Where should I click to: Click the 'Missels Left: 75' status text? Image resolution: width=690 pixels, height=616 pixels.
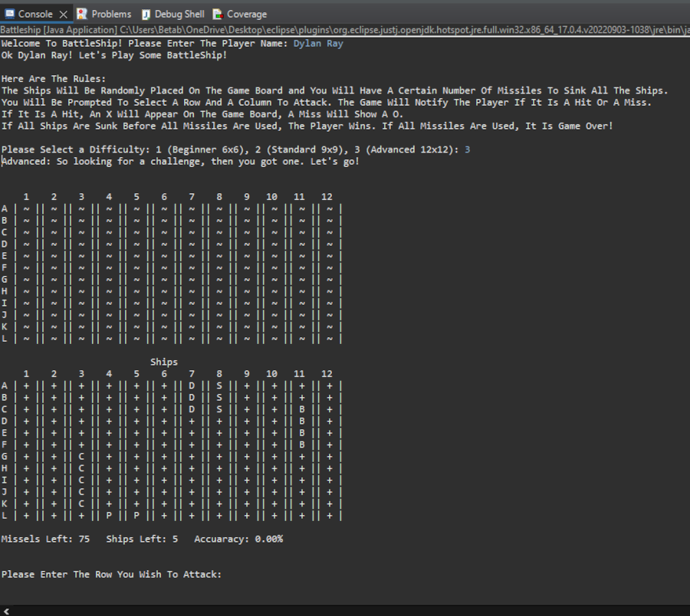tap(45, 539)
